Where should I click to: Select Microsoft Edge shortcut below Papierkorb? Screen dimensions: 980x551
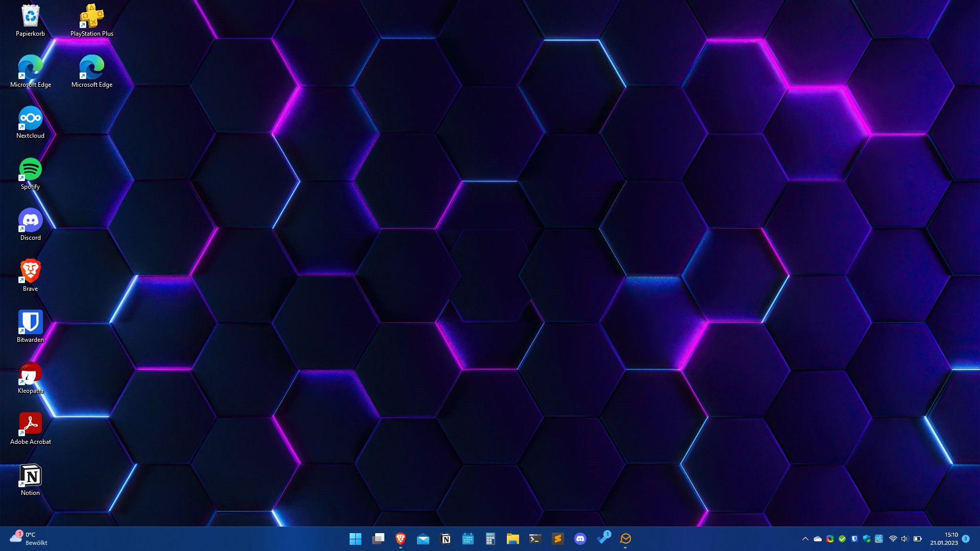click(x=31, y=71)
